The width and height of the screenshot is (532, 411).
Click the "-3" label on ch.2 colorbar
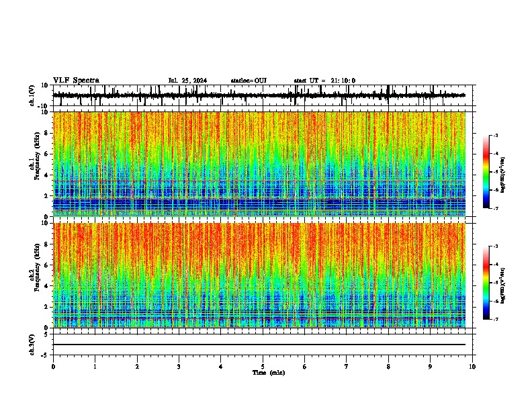pos(496,246)
